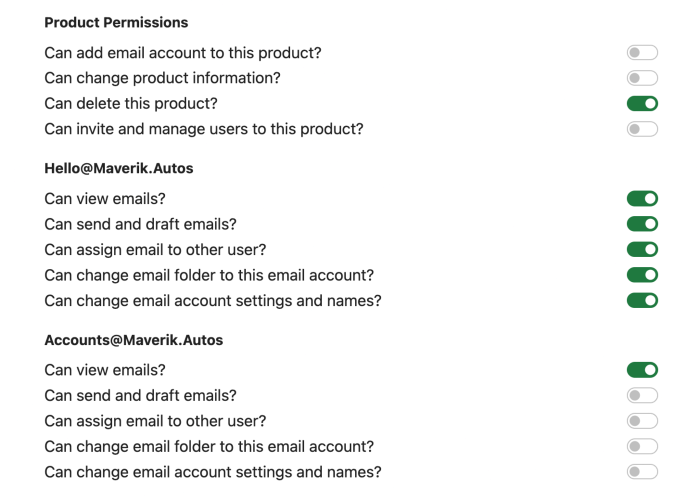Screen dimensions: 700x500
Task: Enable send and draft emails for Accounts@Maverik.Autos
Action: 642,396
